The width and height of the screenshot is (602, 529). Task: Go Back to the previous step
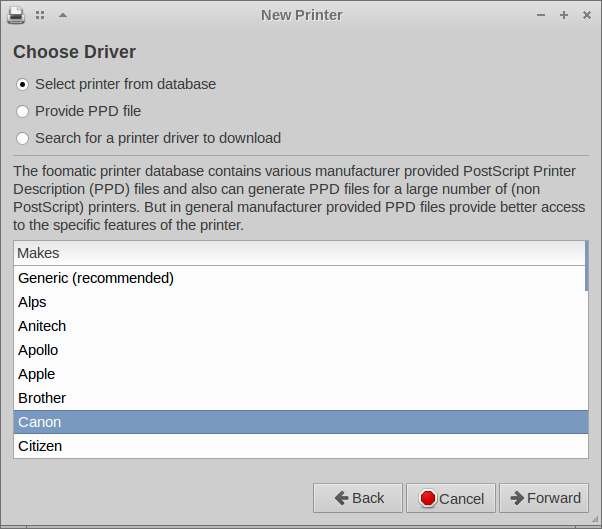pyautogui.click(x=358, y=498)
